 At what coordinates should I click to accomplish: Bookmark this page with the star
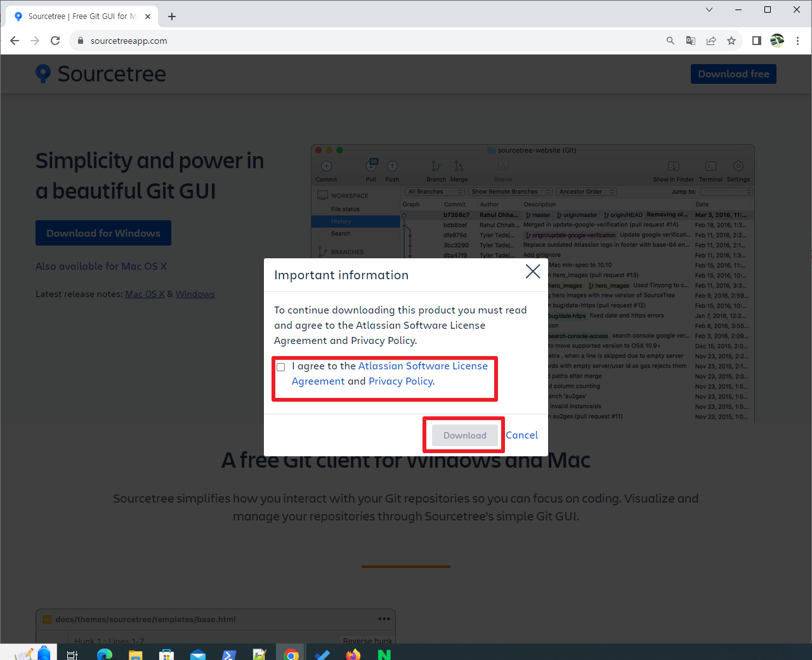[731, 41]
